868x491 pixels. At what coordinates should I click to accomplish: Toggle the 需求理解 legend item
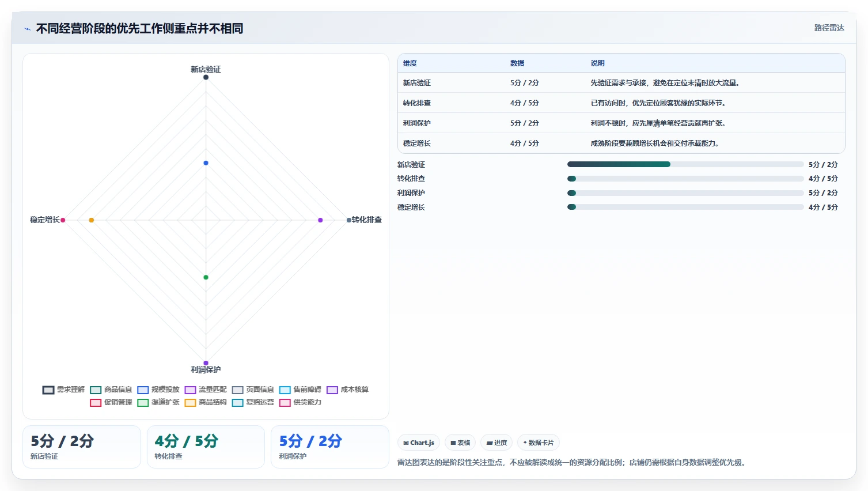coord(64,390)
